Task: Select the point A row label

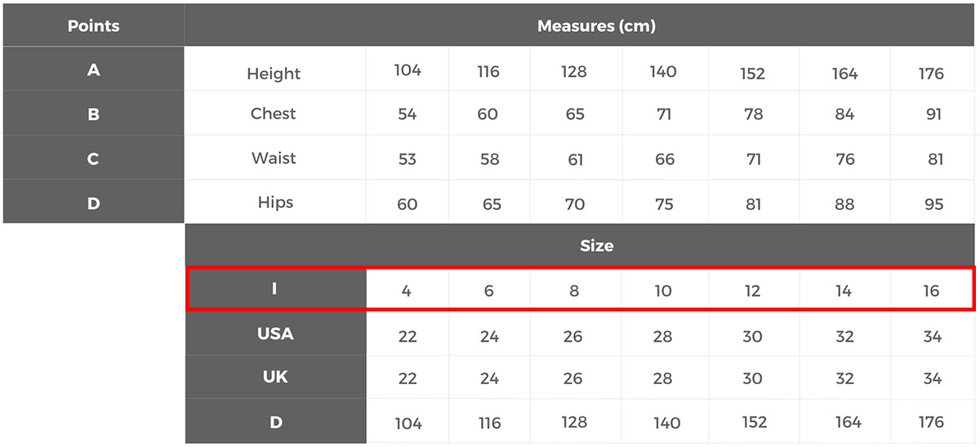Action: 93,69
